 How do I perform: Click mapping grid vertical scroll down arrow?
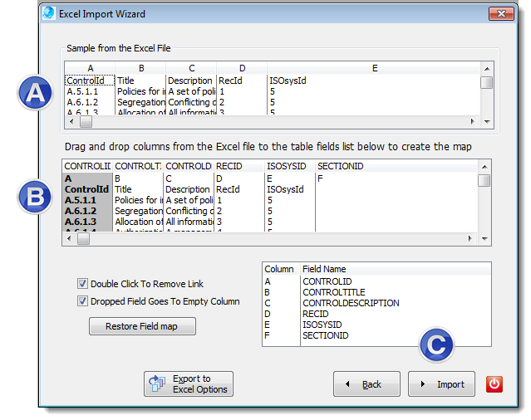tap(484, 239)
